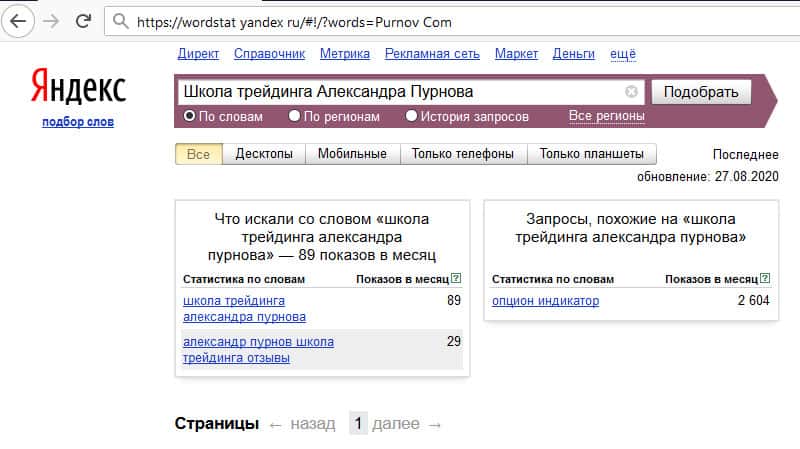Open the "Метрика" link in top navigation
This screenshot has width=800, height=449.
coord(343,54)
